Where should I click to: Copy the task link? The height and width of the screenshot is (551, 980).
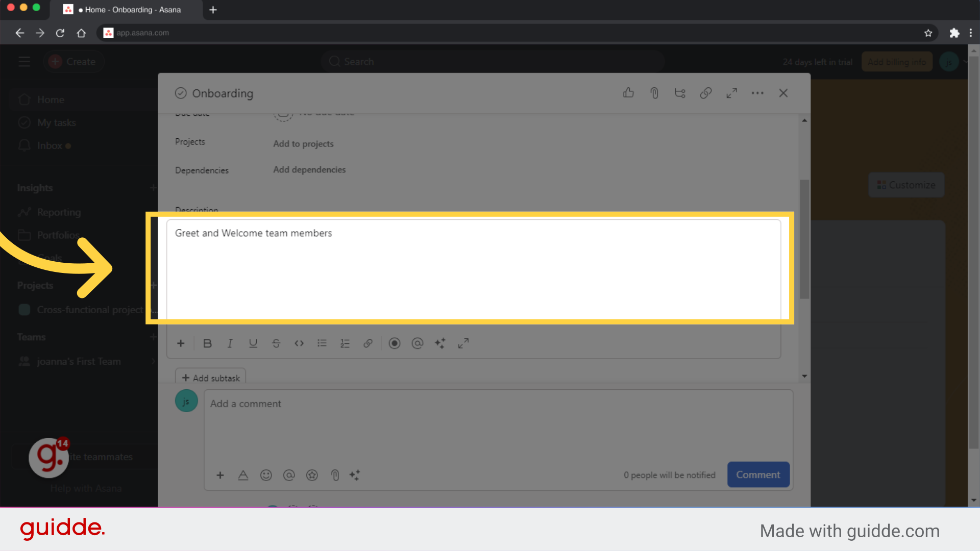pyautogui.click(x=706, y=93)
